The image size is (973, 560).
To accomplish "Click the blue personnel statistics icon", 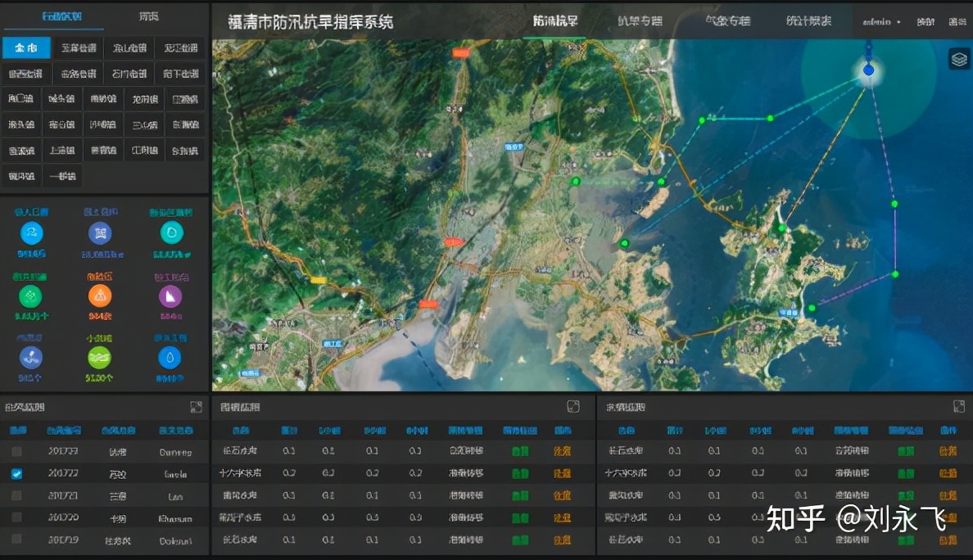I will (x=30, y=233).
